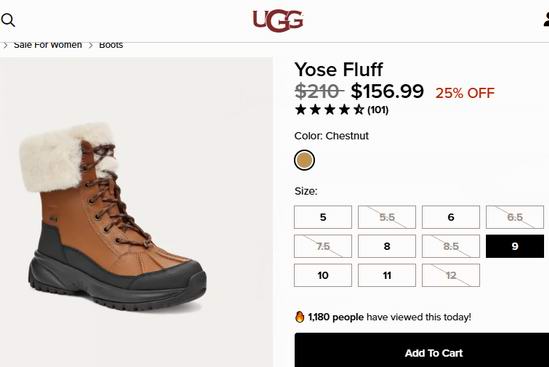Click unavailable size 12
The width and height of the screenshot is (549, 367).
click(451, 275)
